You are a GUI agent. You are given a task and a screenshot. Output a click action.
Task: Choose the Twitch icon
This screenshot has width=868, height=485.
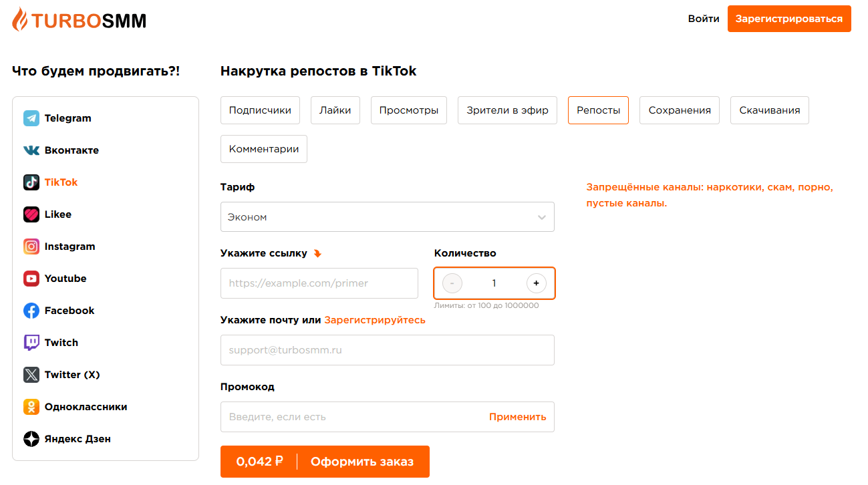click(31, 343)
